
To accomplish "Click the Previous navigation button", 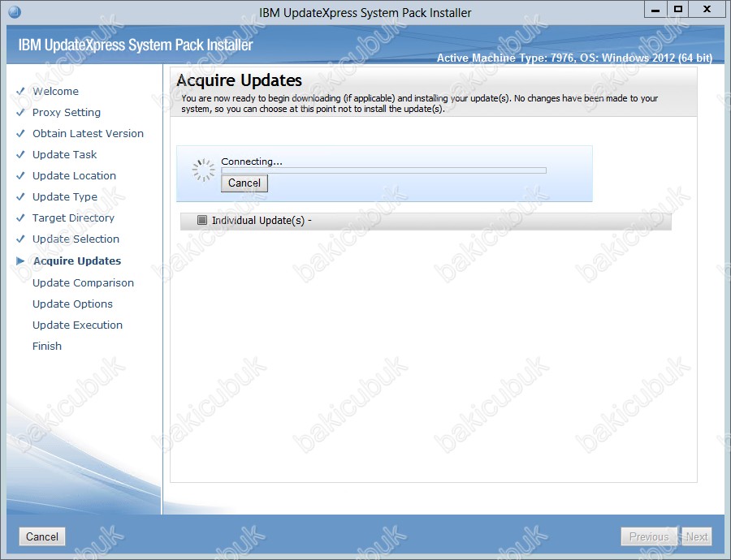I will 649,536.
